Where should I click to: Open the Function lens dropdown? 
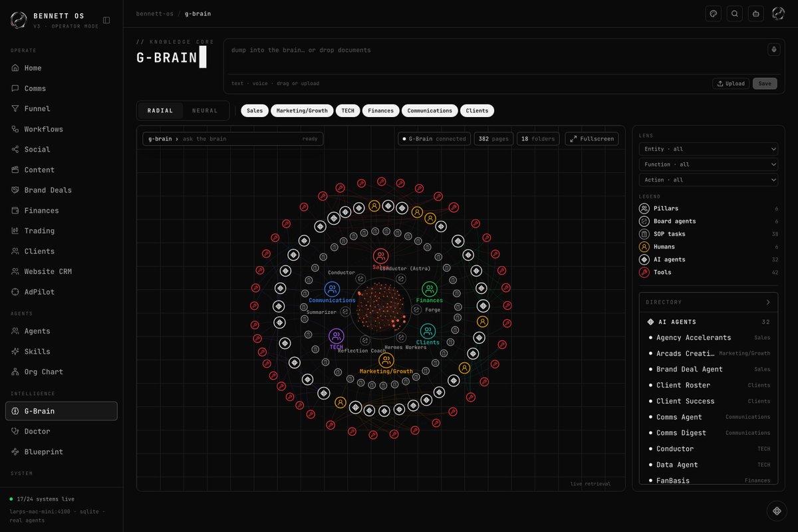[708, 164]
